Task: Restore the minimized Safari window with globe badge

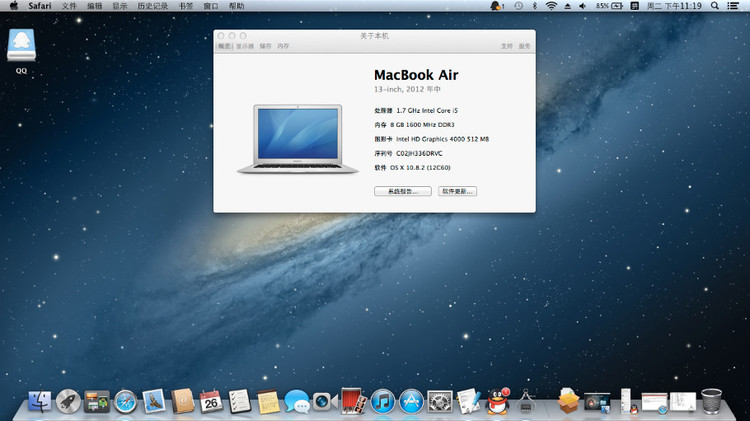Action: click(x=654, y=402)
